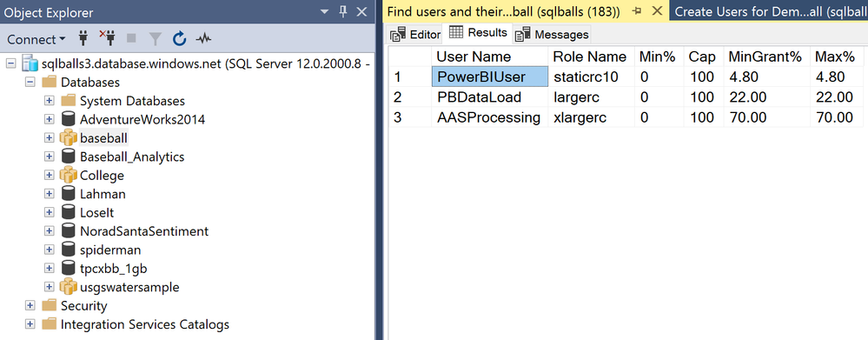Select the PBDataLoad cell
This screenshot has width=868, height=340.
[x=489, y=97]
